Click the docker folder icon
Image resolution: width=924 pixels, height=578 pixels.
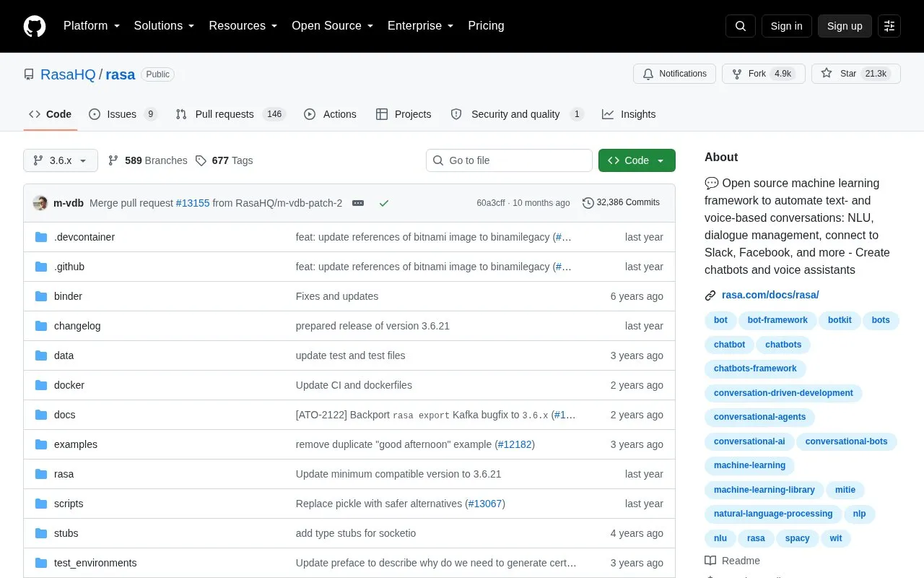point(41,385)
